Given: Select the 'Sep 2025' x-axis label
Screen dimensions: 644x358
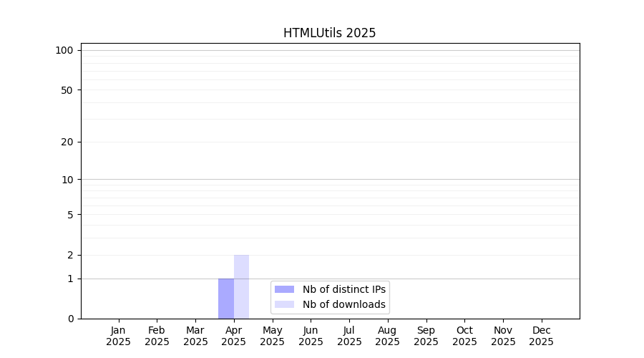Looking at the screenshot, I should pyautogui.click(x=426, y=336).
